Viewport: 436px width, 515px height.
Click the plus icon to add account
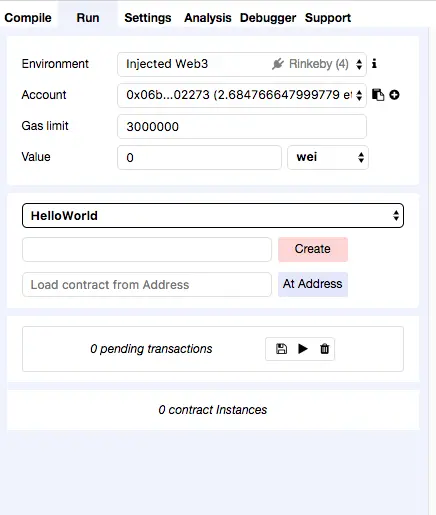point(394,95)
